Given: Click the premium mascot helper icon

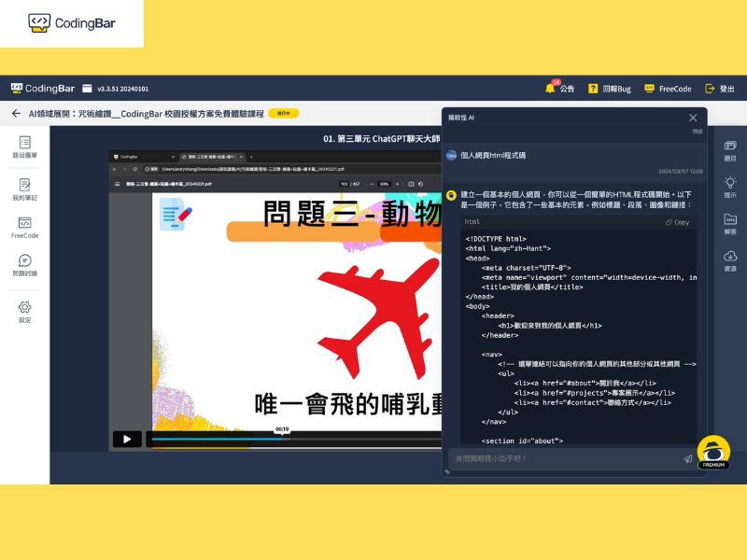Looking at the screenshot, I should click(713, 452).
